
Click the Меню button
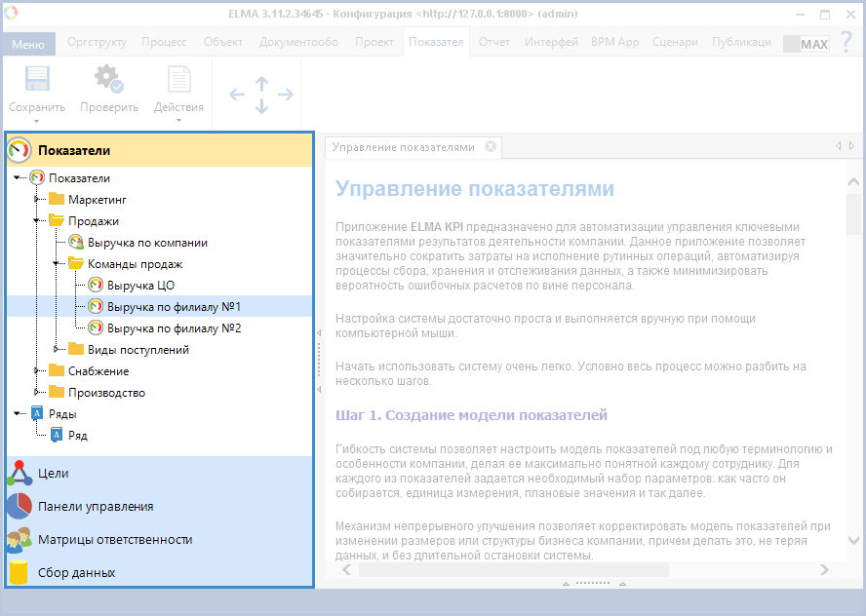pos(28,44)
